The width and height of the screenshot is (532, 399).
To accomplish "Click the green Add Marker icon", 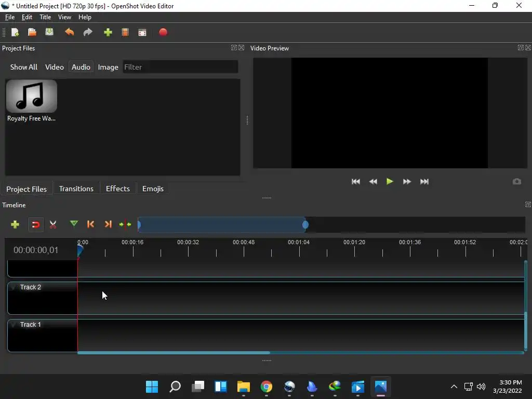I will (74, 224).
